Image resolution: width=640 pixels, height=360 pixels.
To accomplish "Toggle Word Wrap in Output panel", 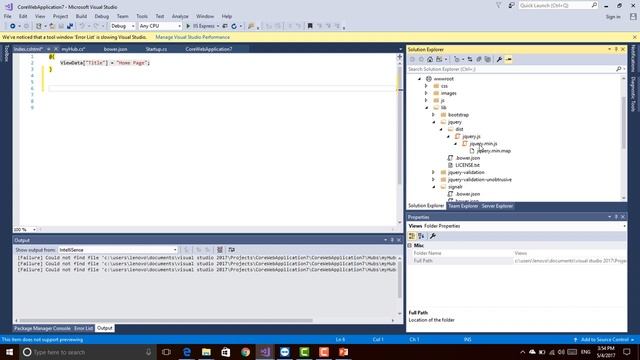I will click(231, 250).
